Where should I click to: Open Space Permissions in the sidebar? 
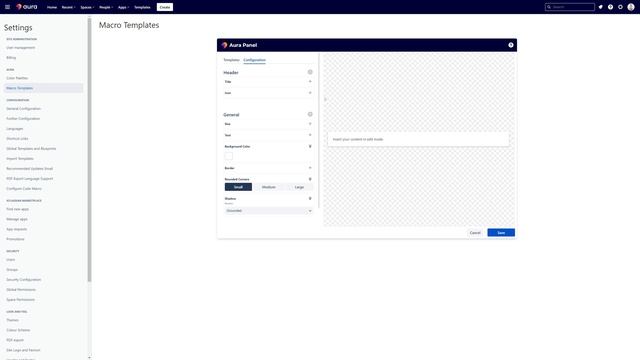[x=20, y=300]
